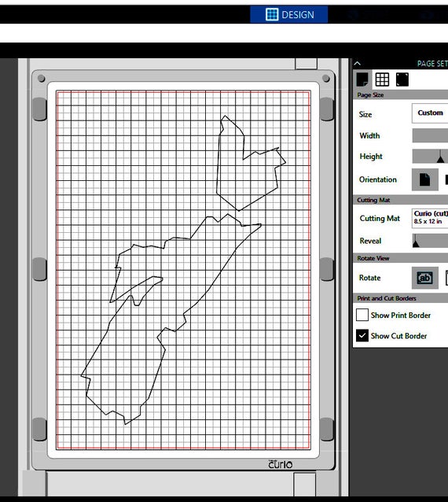Image resolution: width=448 pixels, height=502 pixels.
Task: Open the Cutting Mat Curio dropdown
Action: coord(430,218)
